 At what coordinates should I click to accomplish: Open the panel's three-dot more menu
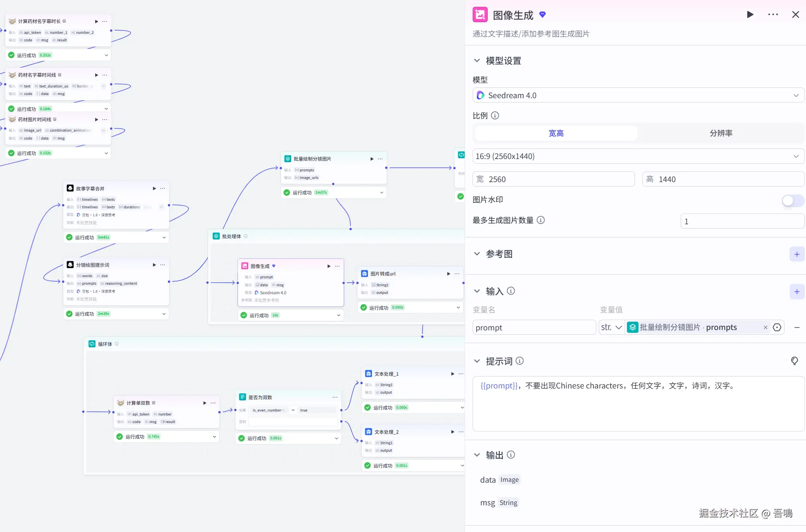click(773, 15)
